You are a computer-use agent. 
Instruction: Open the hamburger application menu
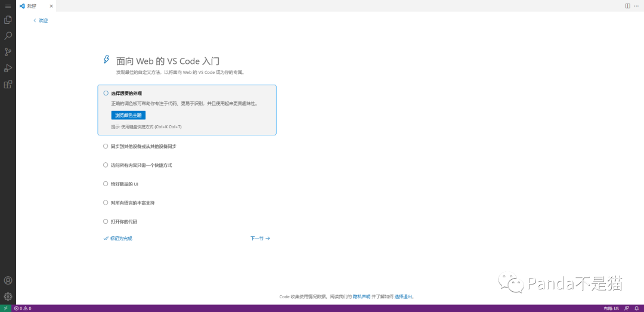point(8,6)
